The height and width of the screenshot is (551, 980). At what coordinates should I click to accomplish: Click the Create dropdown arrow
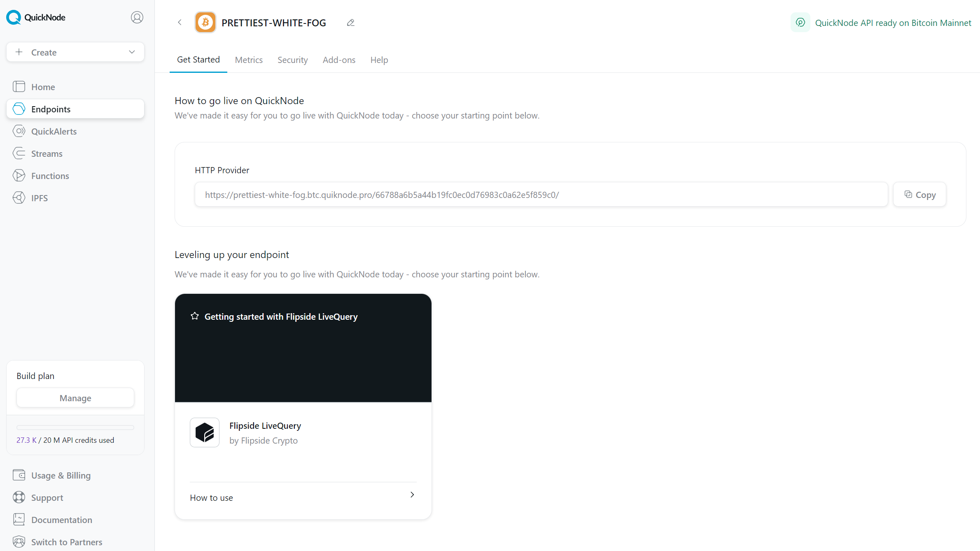coord(133,52)
